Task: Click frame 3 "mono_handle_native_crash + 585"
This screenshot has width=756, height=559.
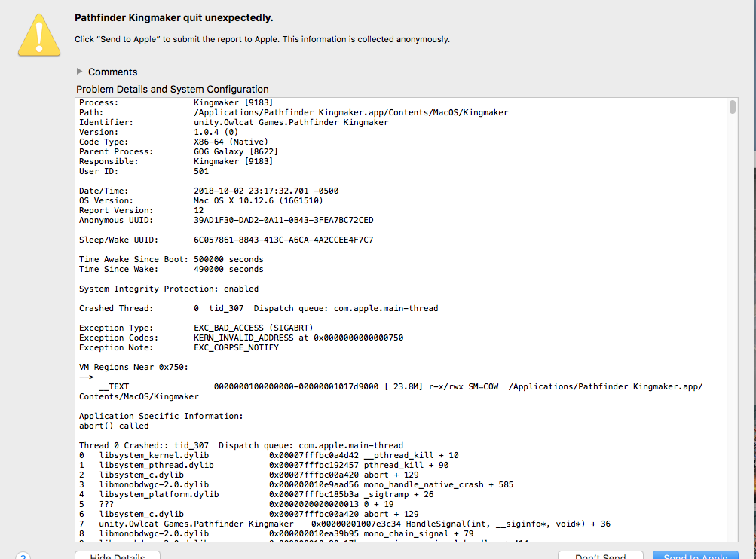Action: coord(296,484)
